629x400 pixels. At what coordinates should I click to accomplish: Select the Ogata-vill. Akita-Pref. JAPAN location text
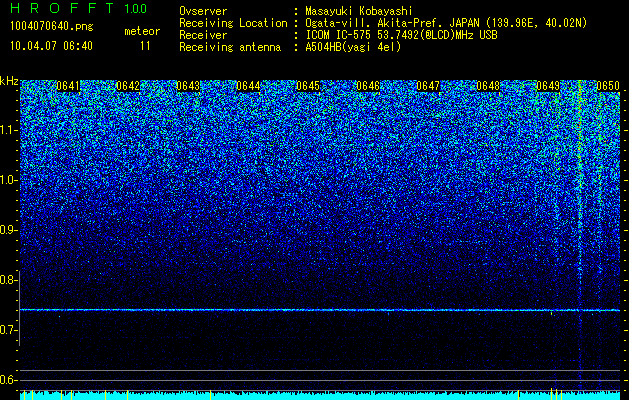[x=446, y=23]
